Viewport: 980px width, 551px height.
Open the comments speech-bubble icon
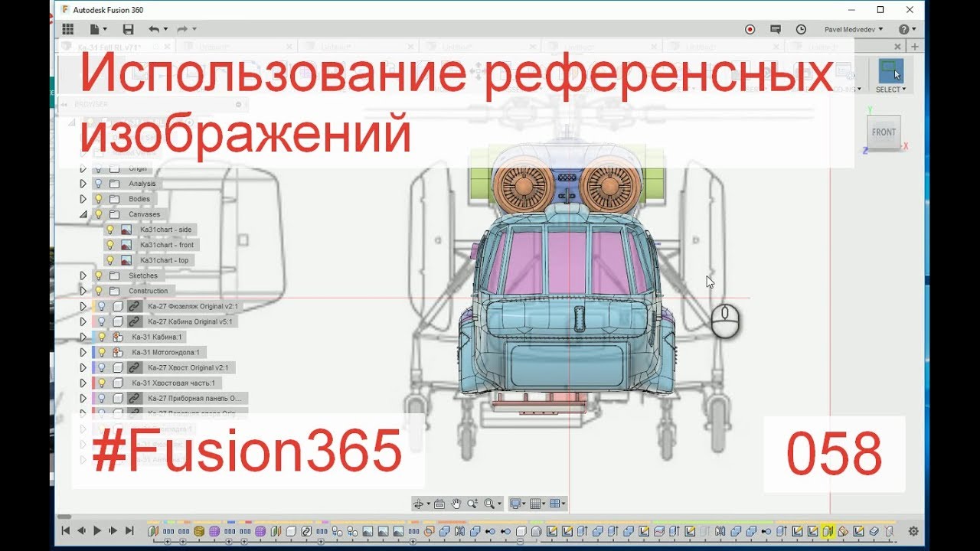pos(776,29)
